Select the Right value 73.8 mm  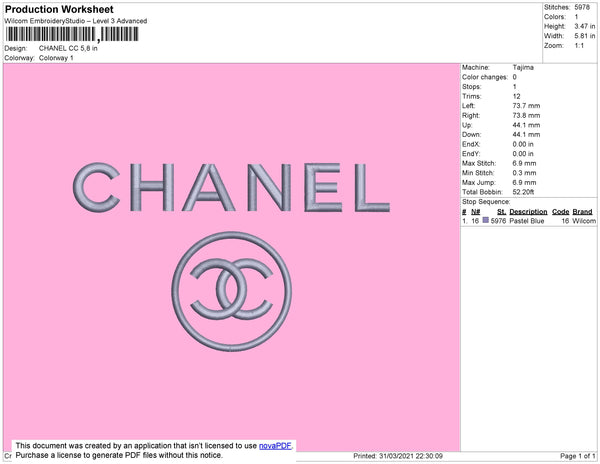coord(526,116)
